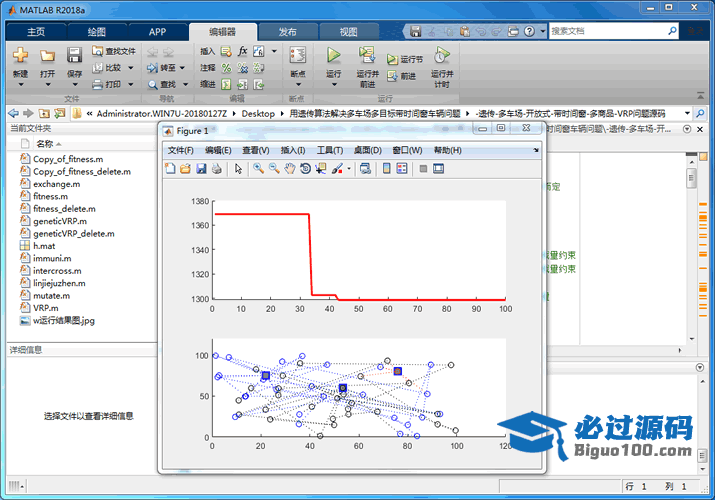Select h.mat in file list
The image size is (715, 500).
point(44,246)
